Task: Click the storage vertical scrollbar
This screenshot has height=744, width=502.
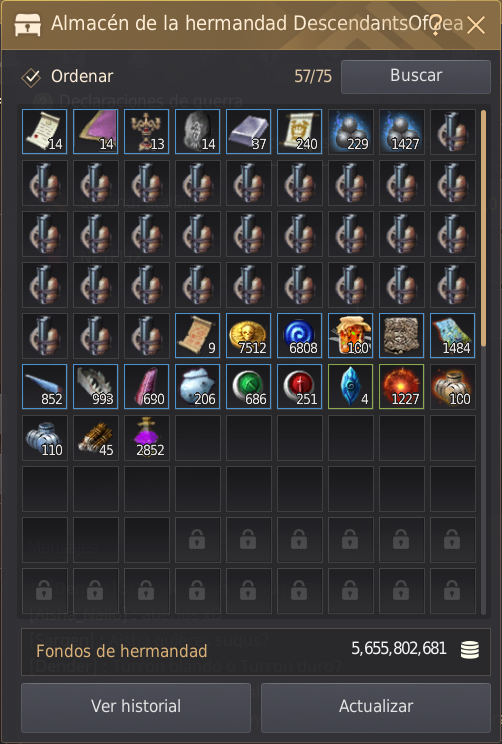Action: click(x=483, y=228)
